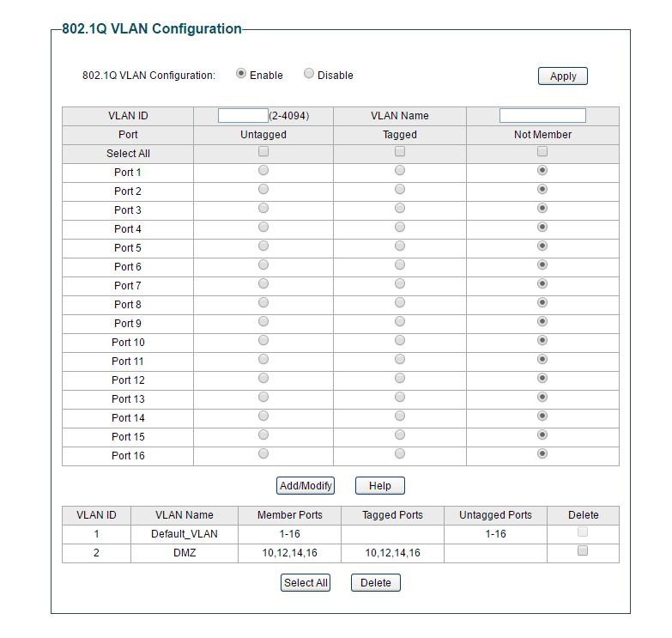Check the Select All Tagged checkbox

399,151
